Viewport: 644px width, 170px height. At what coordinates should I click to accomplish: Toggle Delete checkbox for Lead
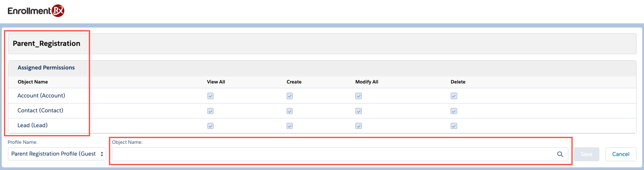[454, 126]
